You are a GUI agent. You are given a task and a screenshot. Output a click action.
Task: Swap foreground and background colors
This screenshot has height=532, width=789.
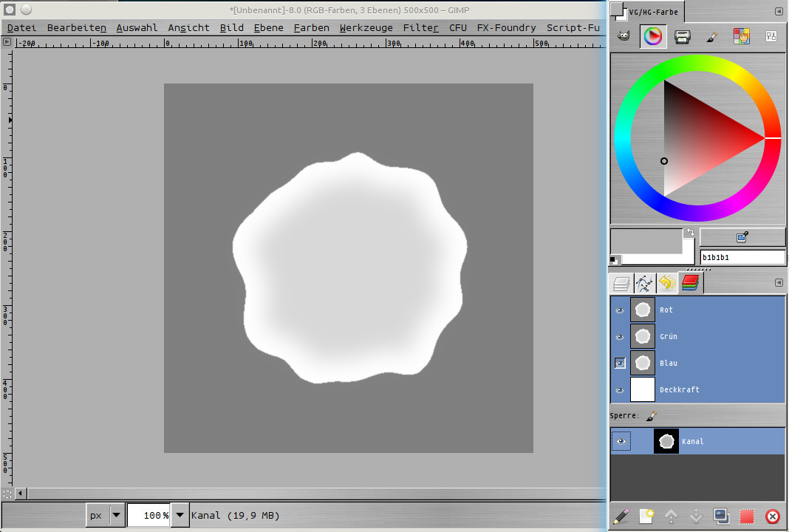(690, 232)
